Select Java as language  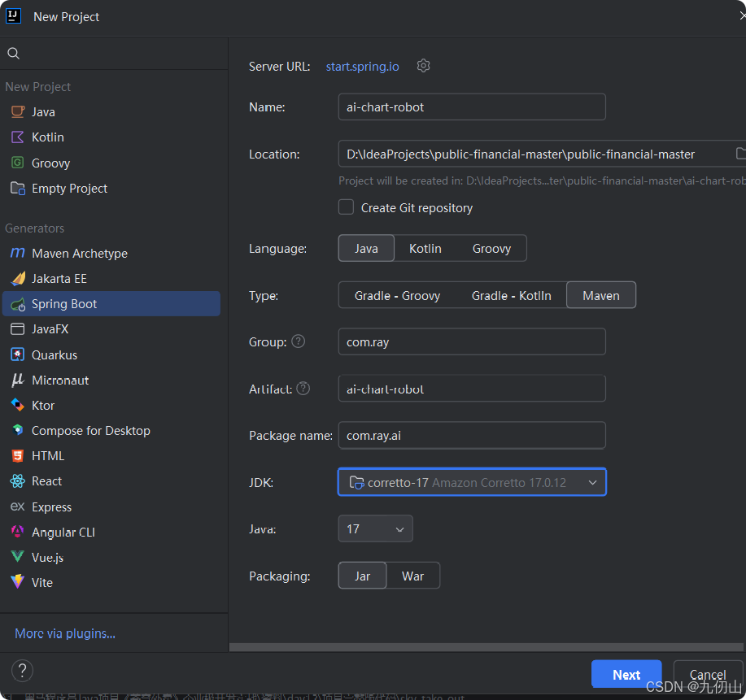366,248
